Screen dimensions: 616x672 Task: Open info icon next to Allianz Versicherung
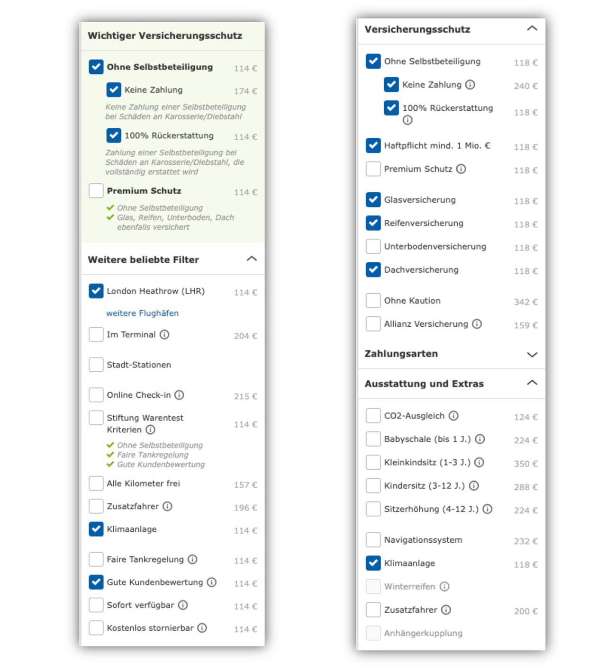[x=477, y=324]
